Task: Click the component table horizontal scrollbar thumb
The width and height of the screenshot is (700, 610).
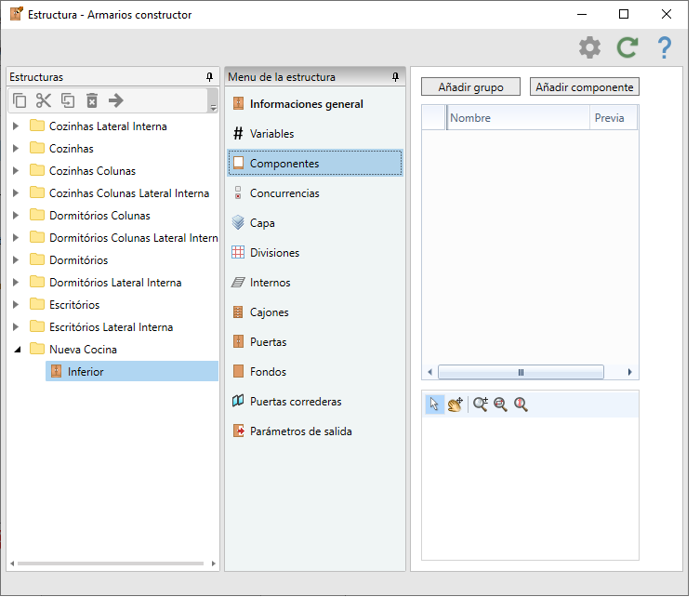Action: tap(521, 372)
